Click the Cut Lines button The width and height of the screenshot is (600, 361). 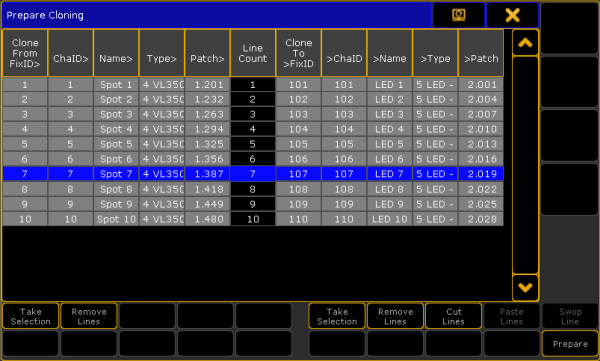453,316
